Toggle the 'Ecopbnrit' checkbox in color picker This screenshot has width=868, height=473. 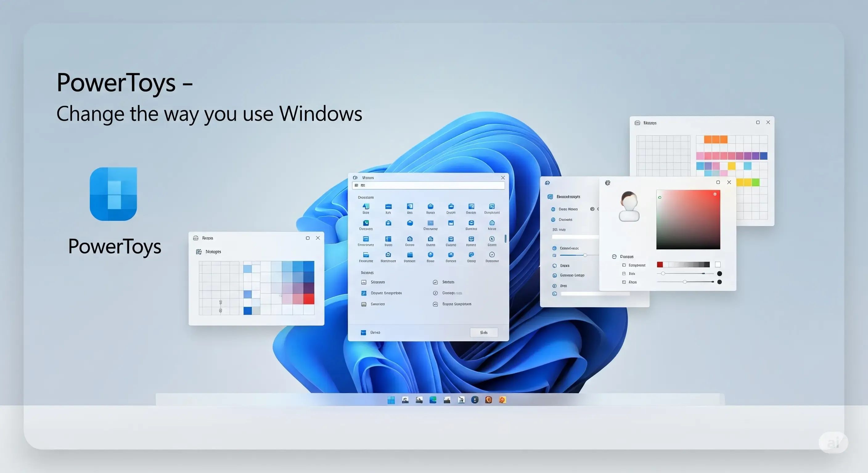tap(624, 265)
